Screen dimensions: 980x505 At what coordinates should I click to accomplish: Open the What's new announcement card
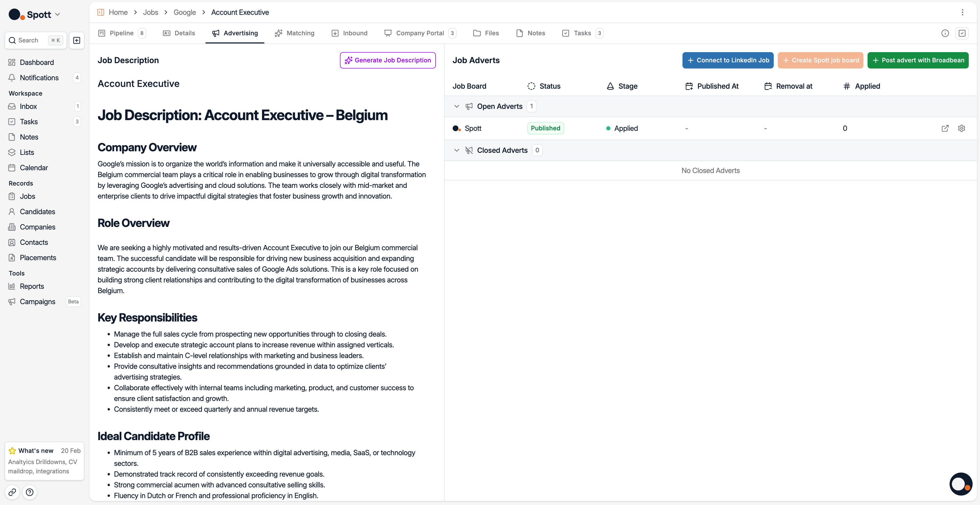click(44, 461)
